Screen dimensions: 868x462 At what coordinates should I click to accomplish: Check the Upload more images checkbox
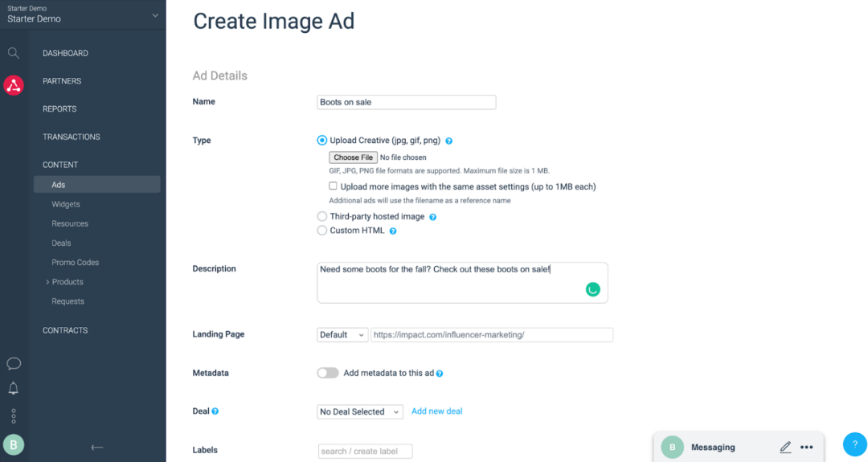[x=334, y=186]
